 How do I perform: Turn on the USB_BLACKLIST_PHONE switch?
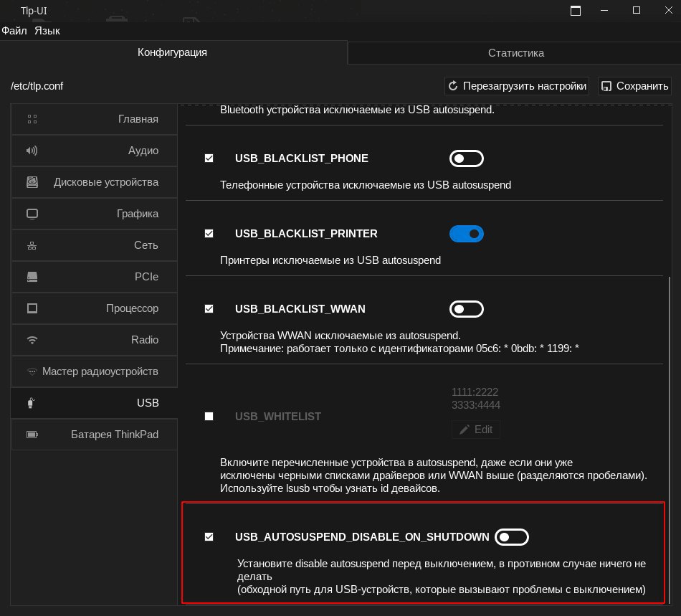[x=467, y=158]
